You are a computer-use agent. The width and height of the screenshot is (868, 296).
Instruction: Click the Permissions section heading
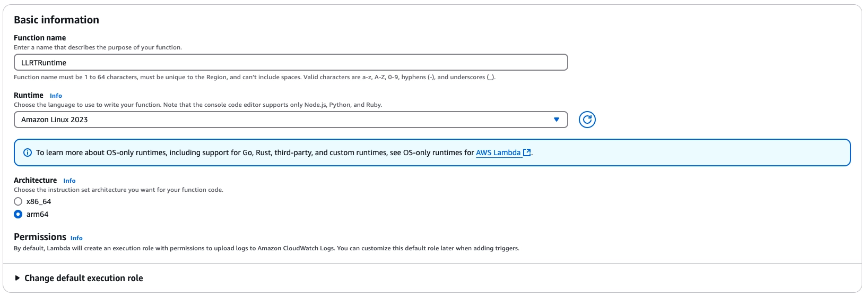[40, 237]
